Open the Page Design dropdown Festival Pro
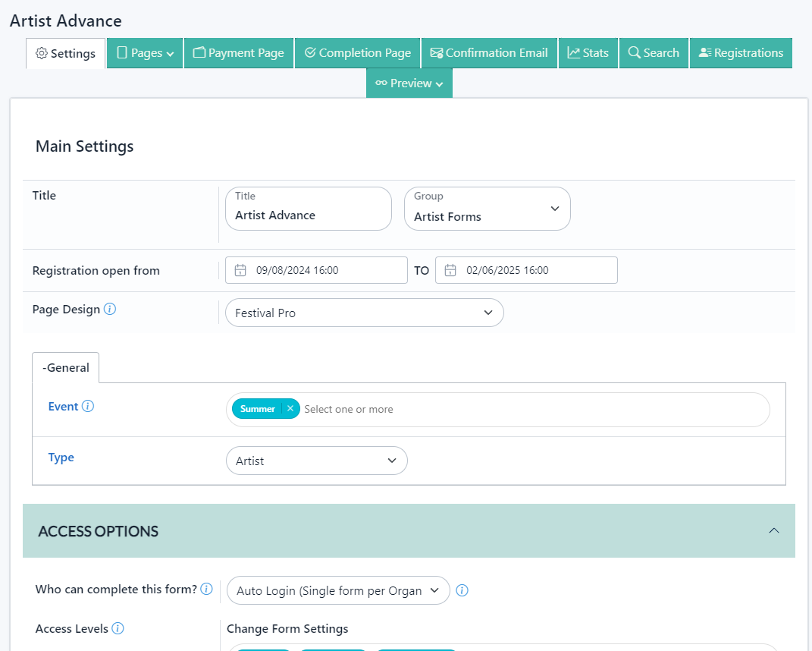The width and height of the screenshot is (812, 651). (x=365, y=313)
